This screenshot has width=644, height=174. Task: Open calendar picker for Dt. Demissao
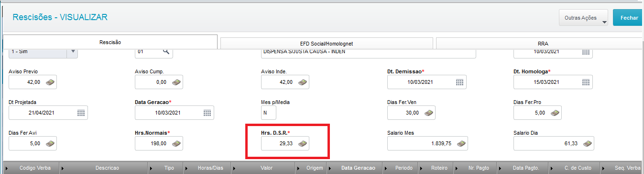pos(459,82)
